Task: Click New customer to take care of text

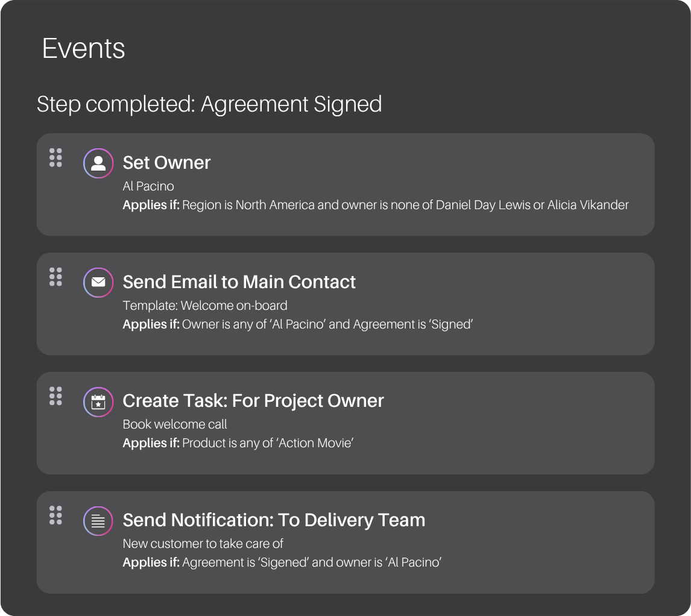Action: coord(203,544)
